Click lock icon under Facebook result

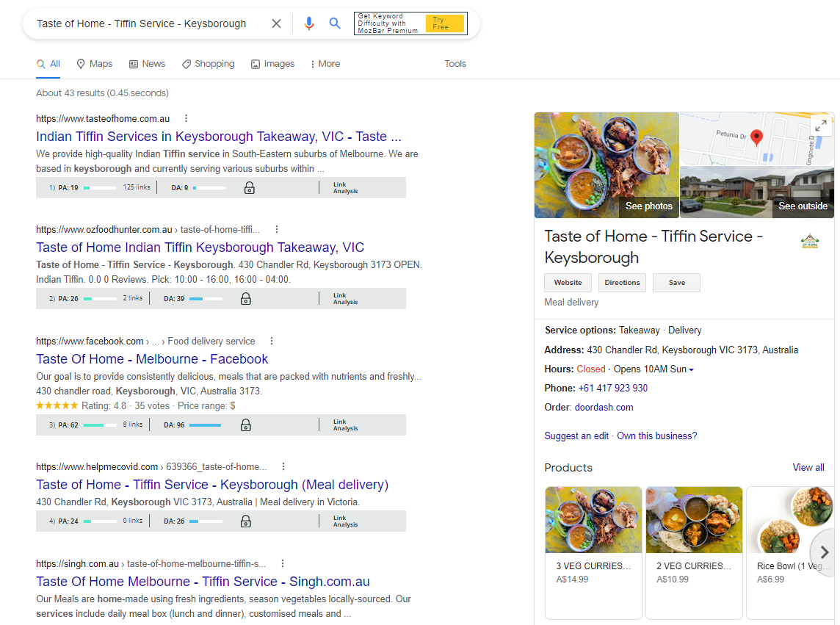tap(246, 425)
